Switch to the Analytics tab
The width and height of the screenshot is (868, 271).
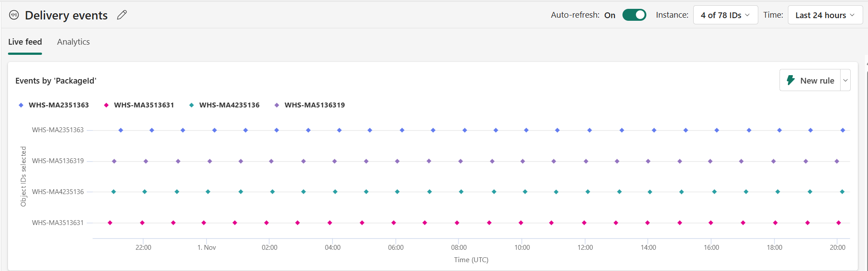click(x=73, y=42)
